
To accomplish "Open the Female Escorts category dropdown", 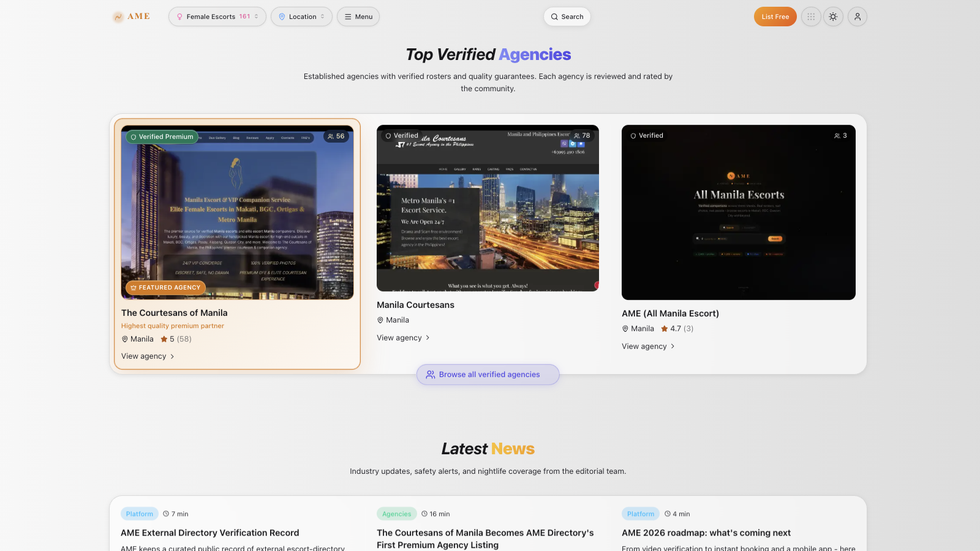I will 217,17.
